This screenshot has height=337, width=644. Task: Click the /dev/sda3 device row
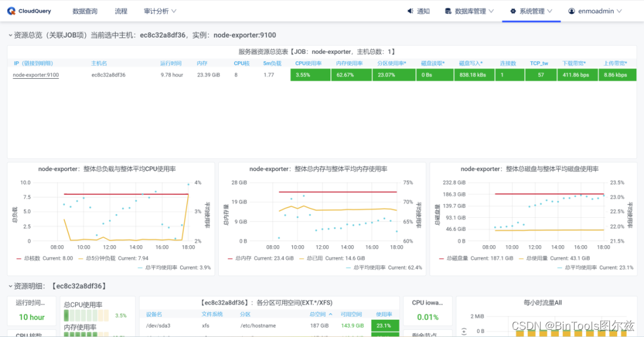[x=269, y=326]
